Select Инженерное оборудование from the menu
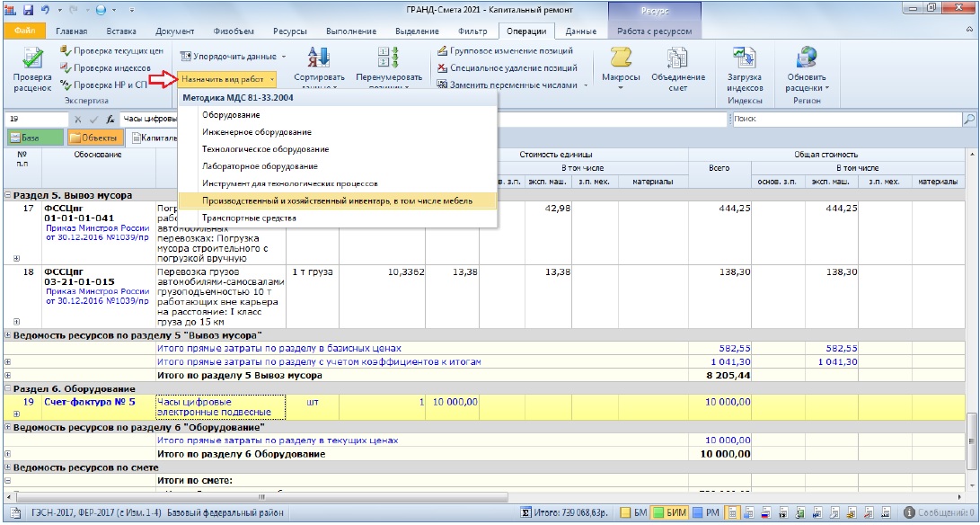The image size is (980, 525). (x=338, y=132)
